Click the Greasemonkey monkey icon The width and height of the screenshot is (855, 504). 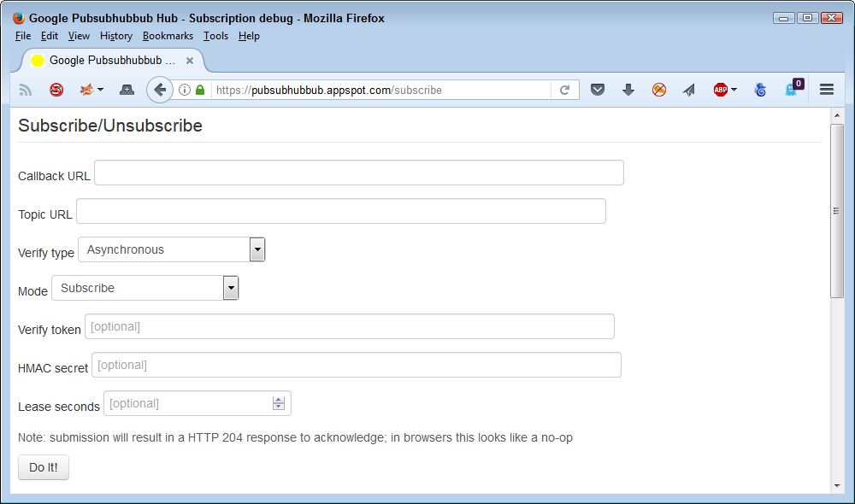click(86, 90)
